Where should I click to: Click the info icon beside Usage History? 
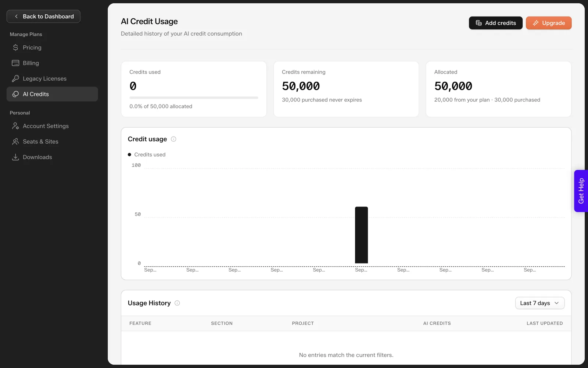(177, 303)
